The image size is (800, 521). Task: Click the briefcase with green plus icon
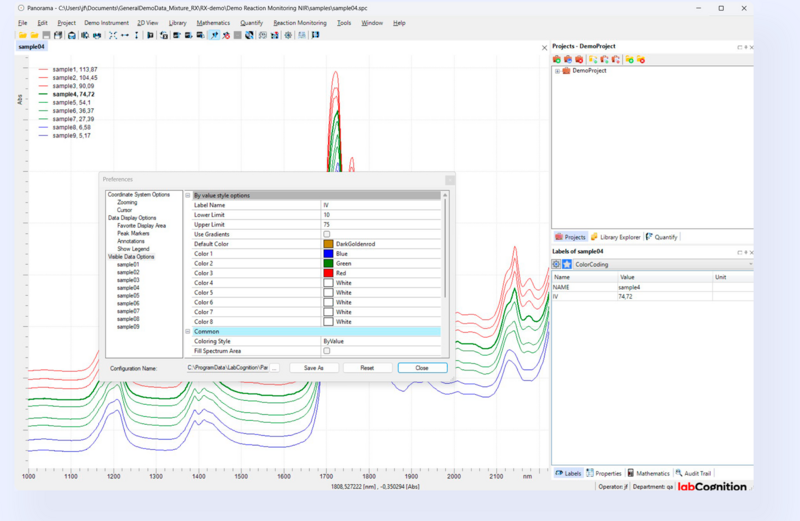[557, 60]
